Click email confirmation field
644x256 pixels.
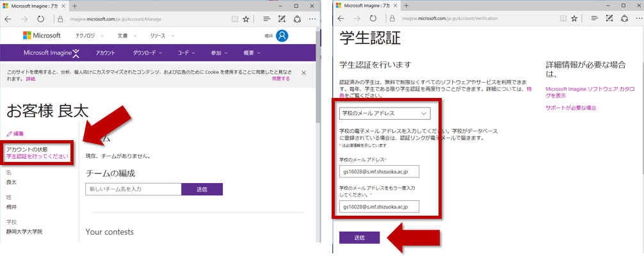tap(379, 206)
